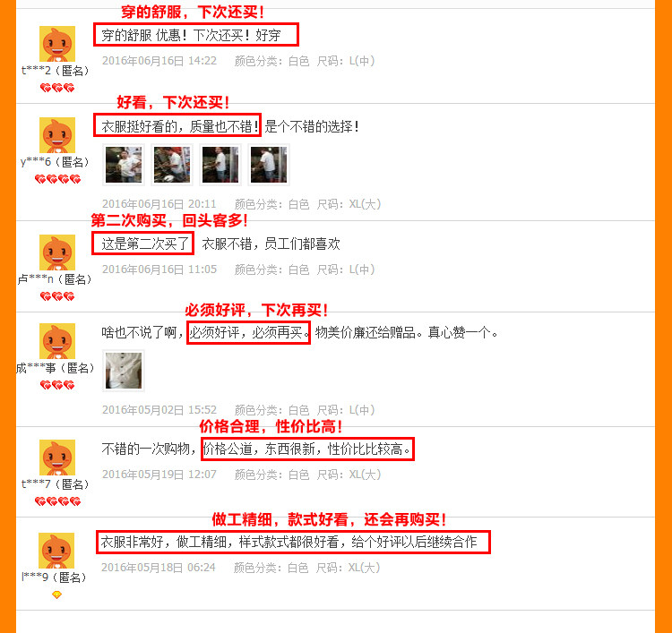This screenshot has width=672, height=633.
Task: Click avatar of reviewer l***9
Action: [56, 551]
